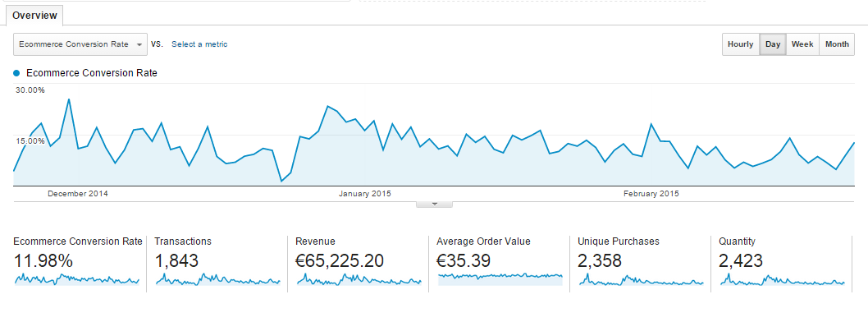This screenshot has height=322, width=868.
Task: Click the Ecommerce Conversion Rate 11.98% sparkline
Action: [x=76, y=279]
